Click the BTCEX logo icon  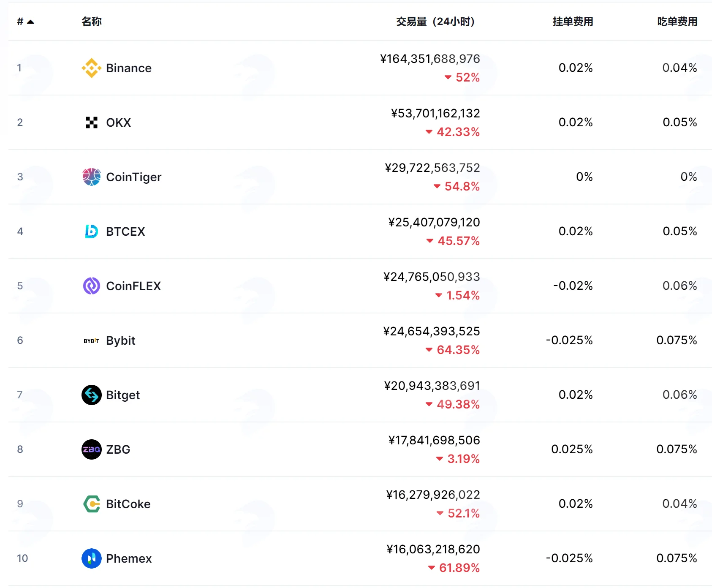click(x=92, y=231)
